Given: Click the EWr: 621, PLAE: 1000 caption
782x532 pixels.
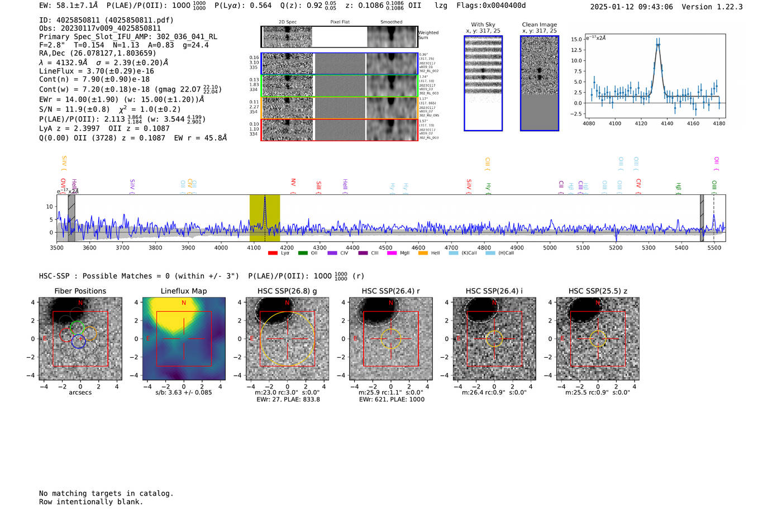Looking at the screenshot, I should coord(392,400).
